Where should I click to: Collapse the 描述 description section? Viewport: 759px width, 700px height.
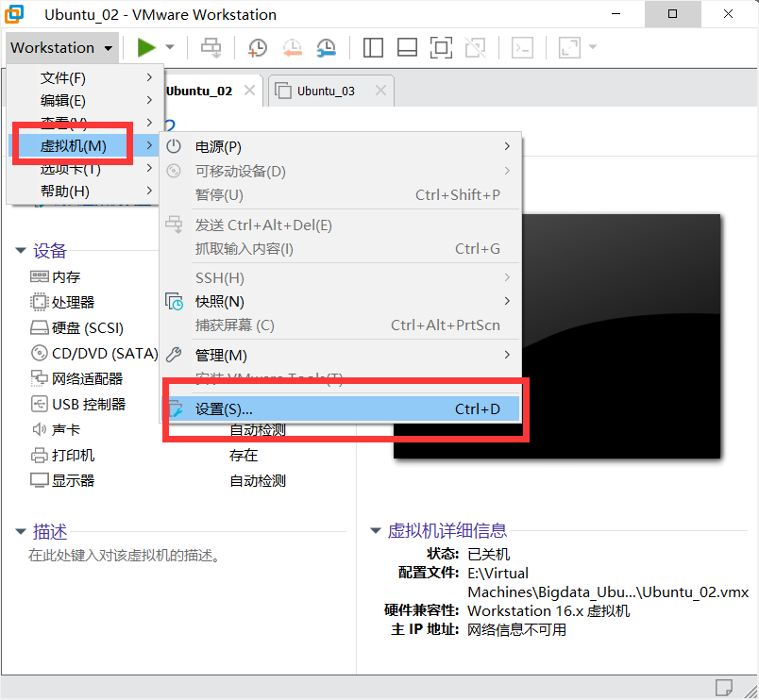tap(21, 531)
